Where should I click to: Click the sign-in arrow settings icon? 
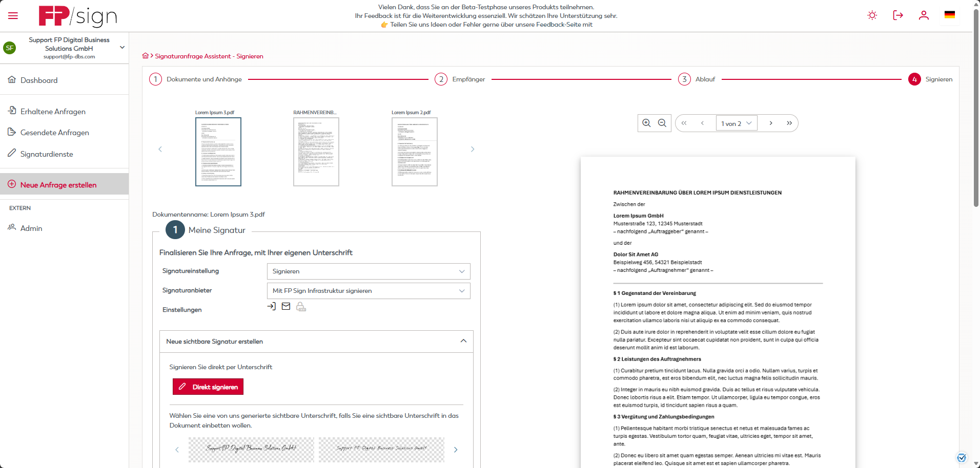pyautogui.click(x=272, y=306)
